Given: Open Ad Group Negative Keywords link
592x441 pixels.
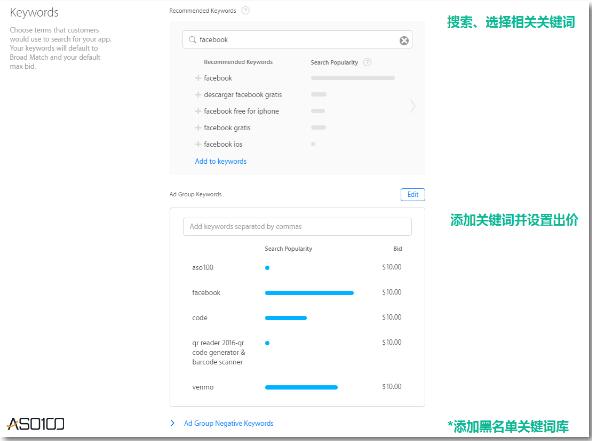Looking at the screenshot, I should click(x=228, y=423).
